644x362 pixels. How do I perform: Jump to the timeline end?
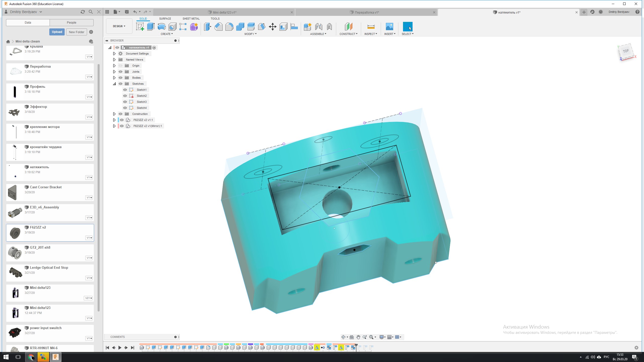tap(133, 348)
